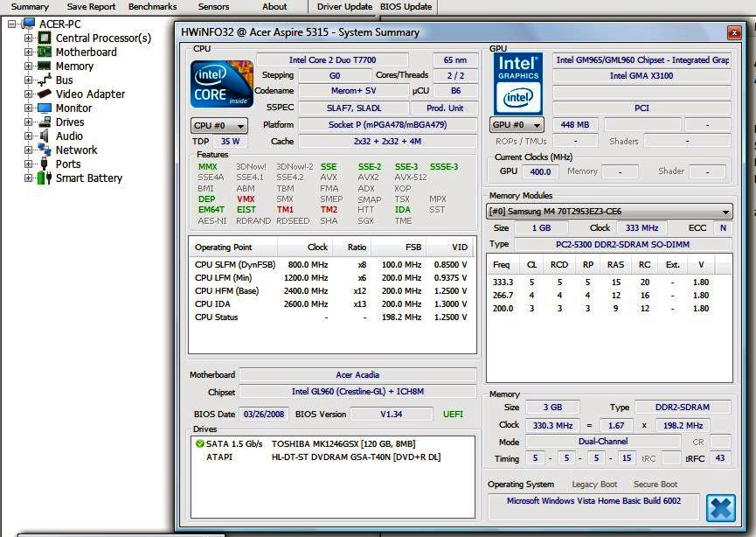Screen dimensions: 756x537
Task: Click the Dual-Channel mode field
Action: click(x=603, y=442)
